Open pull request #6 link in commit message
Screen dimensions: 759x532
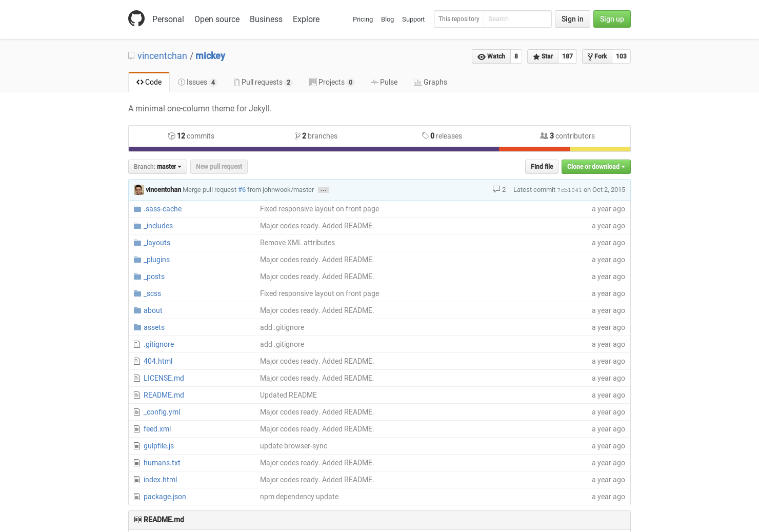point(242,190)
